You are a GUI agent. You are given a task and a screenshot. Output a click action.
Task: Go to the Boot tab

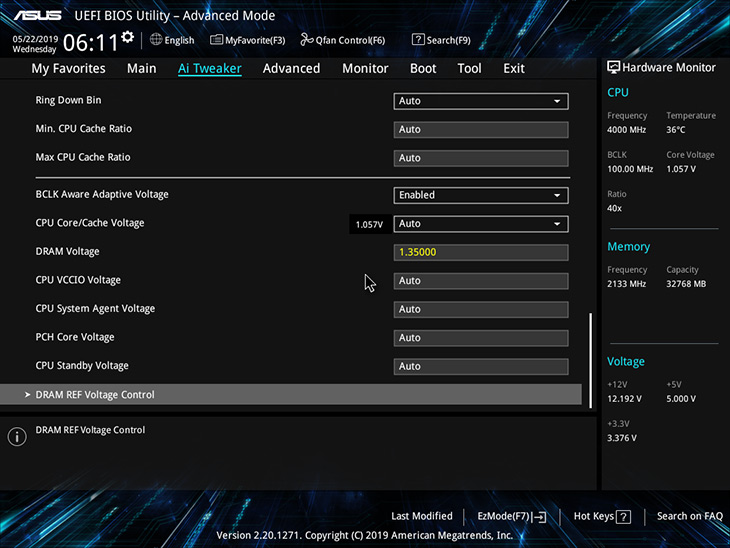(423, 68)
